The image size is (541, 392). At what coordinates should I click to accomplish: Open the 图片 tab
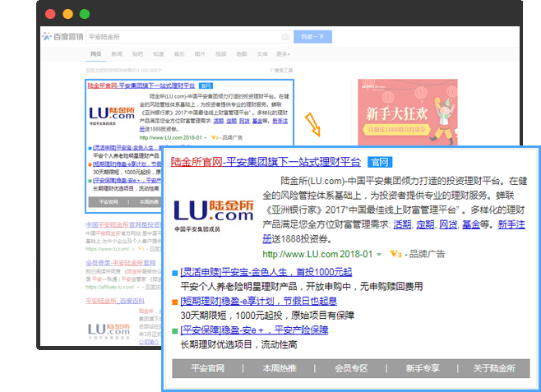(200, 53)
